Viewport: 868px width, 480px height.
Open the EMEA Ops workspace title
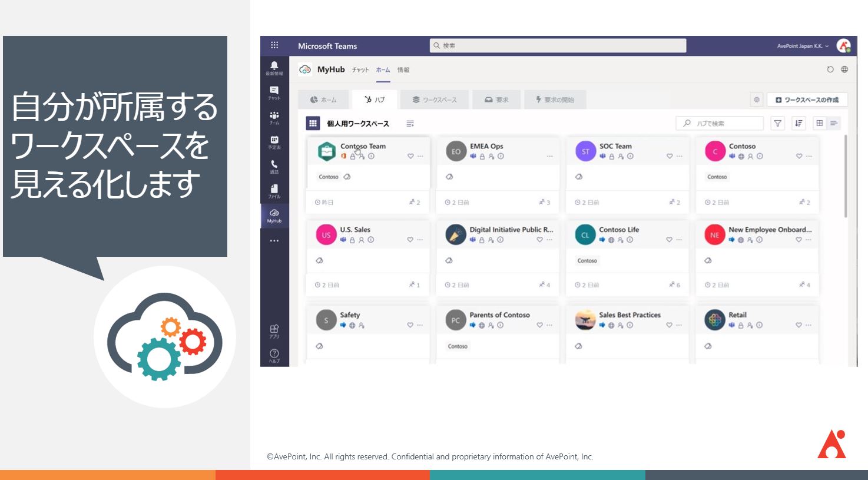[486, 146]
